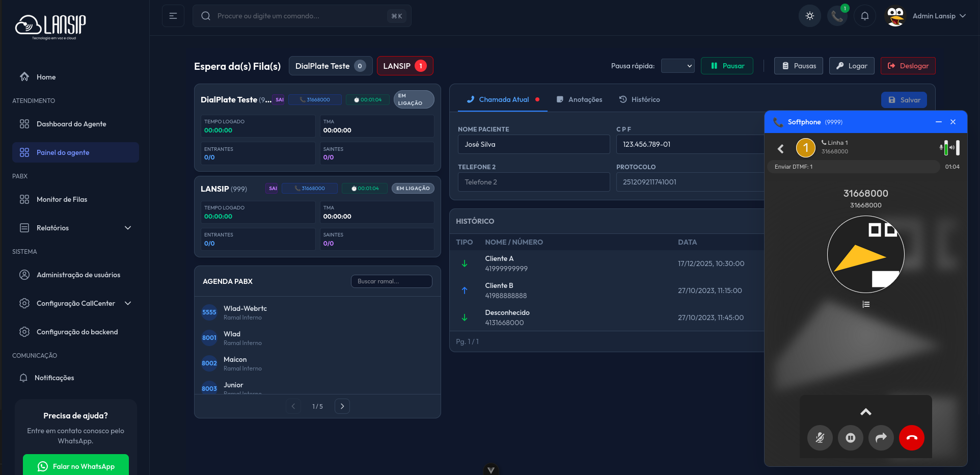Viewport: 980px width, 475px height.
Task: Mute the microphone in softphone
Action: (820, 438)
